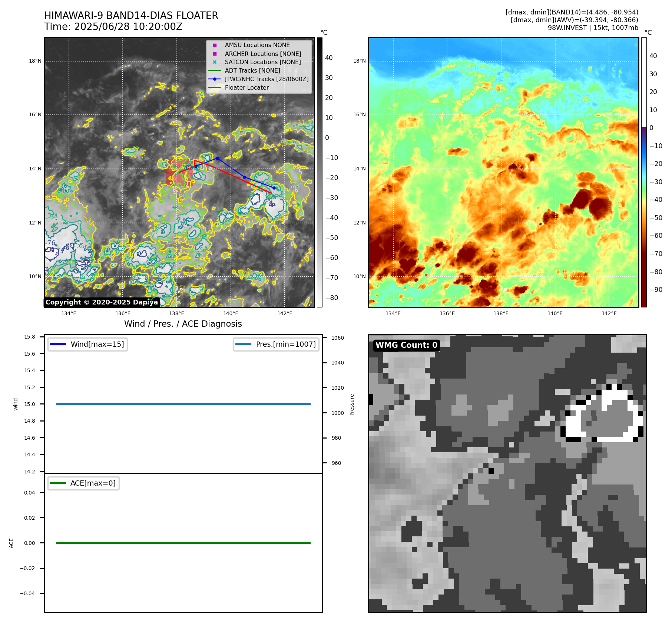Click the green ACE line in the lower chart
Viewport: 672px width, 626px height.
tap(183, 543)
